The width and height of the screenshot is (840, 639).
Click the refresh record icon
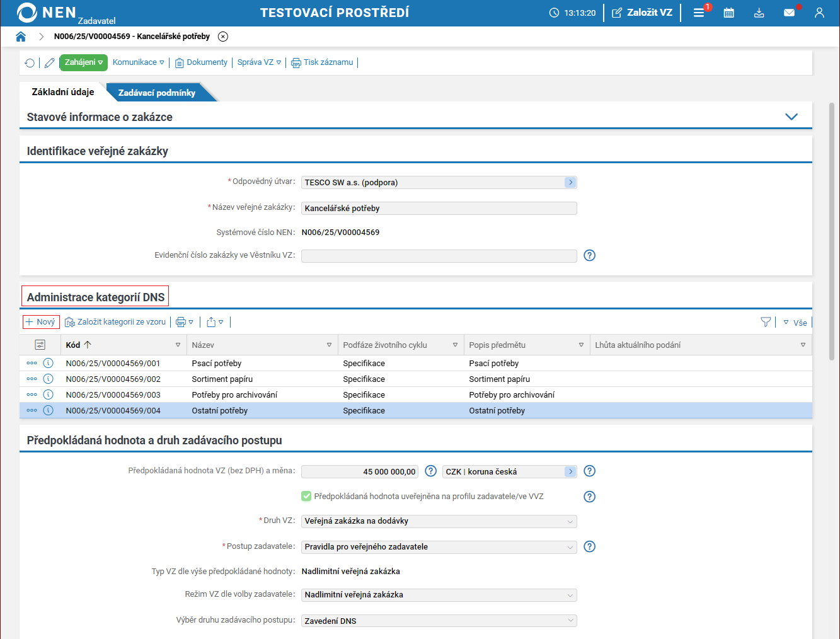30,62
